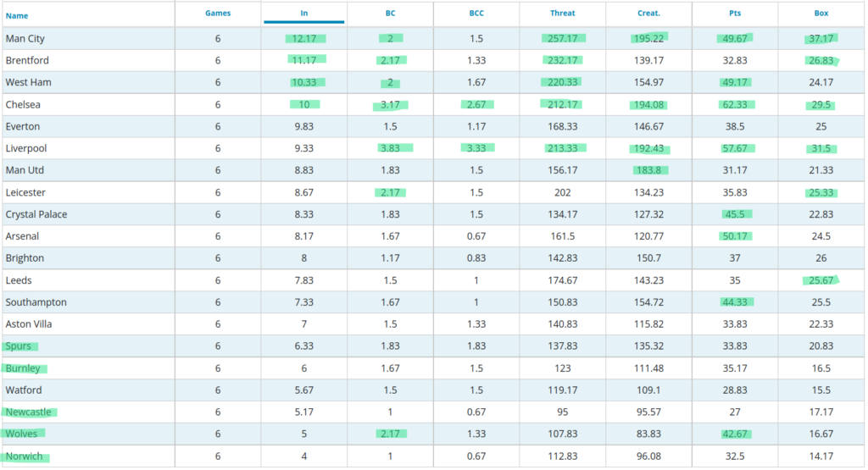Click Leicester's Threat value 202

click(563, 192)
